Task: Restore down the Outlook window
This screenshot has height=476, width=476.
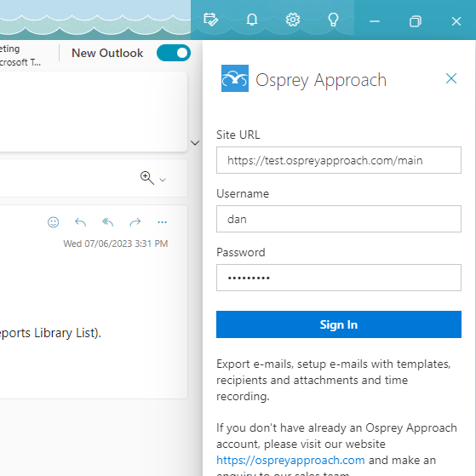Action: 416,21
